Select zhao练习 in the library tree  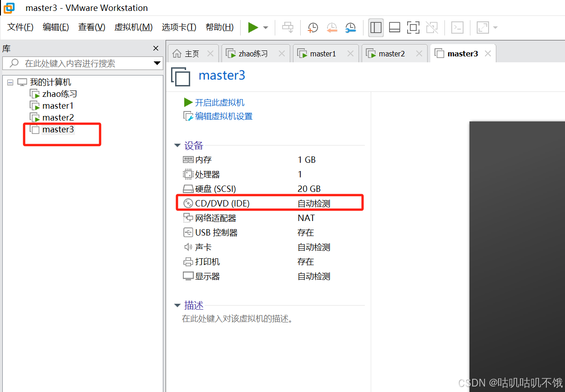[x=60, y=94]
